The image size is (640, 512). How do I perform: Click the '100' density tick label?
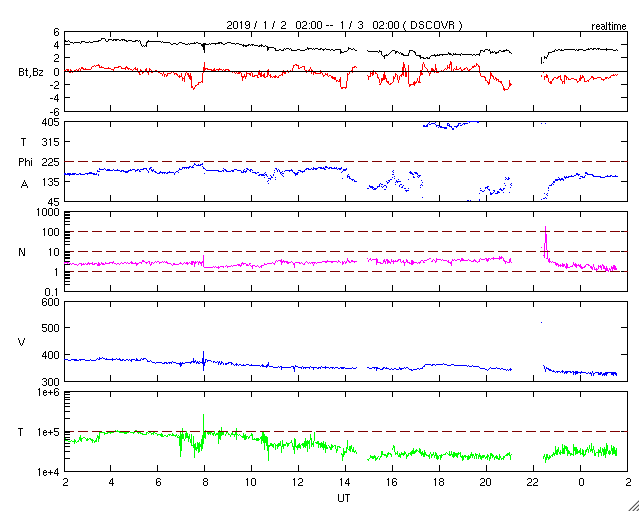tap(51, 232)
